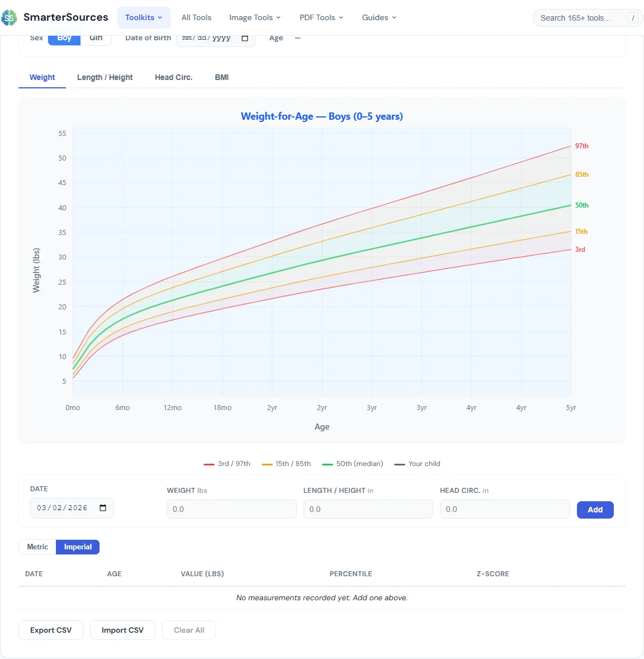
Task: Select the Girl option
Action: coord(96,37)
